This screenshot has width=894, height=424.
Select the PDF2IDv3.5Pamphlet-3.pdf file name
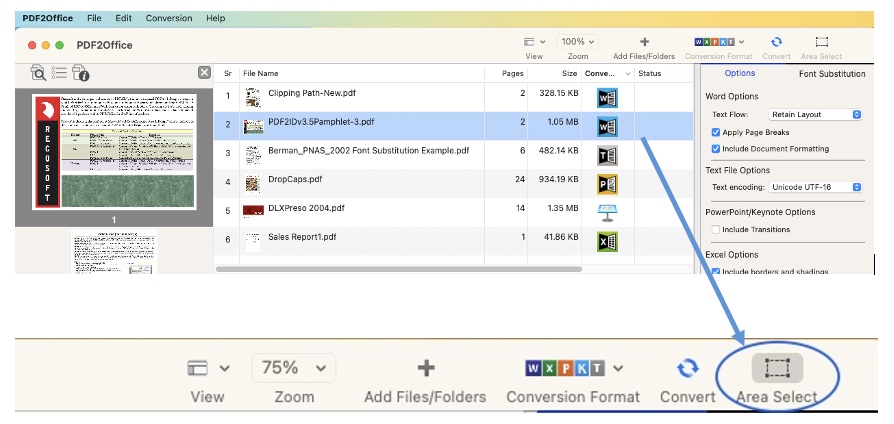coord(321,121)
